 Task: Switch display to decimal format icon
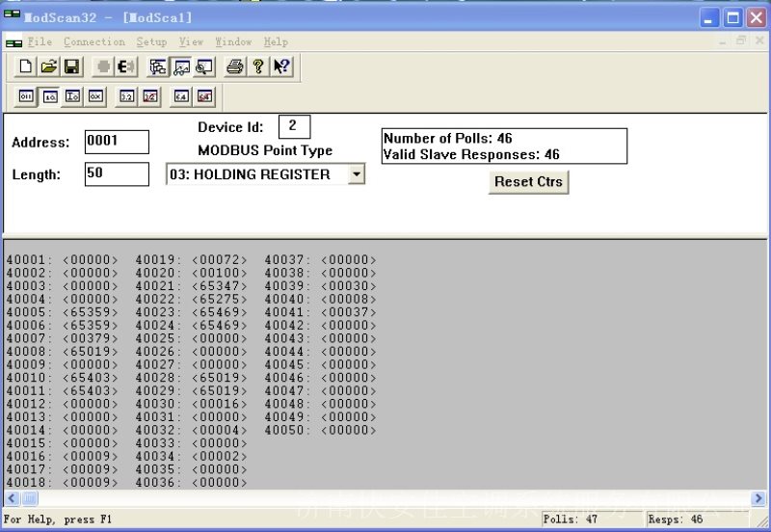50,96
